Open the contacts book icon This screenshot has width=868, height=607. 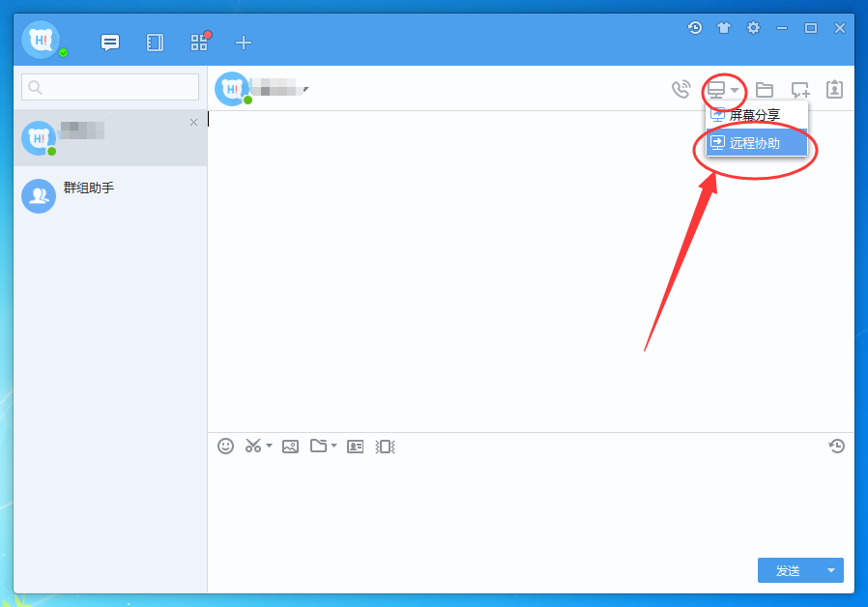(x=155, y=43)
